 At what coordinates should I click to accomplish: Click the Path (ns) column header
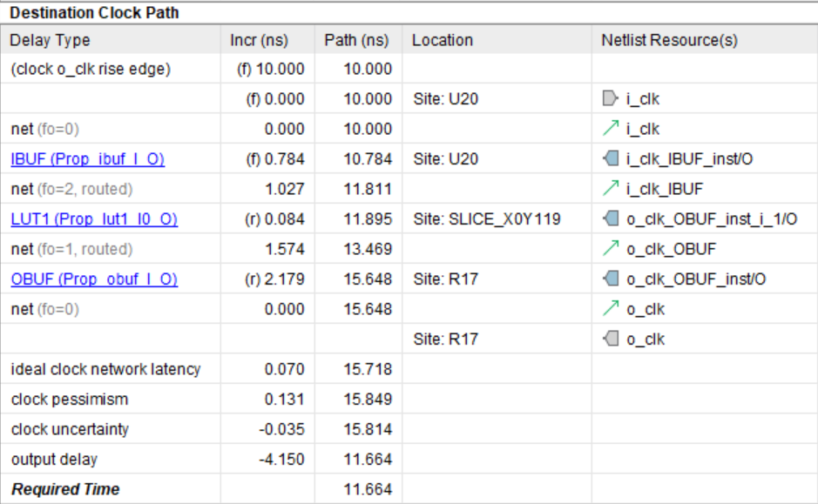point(356,40)
